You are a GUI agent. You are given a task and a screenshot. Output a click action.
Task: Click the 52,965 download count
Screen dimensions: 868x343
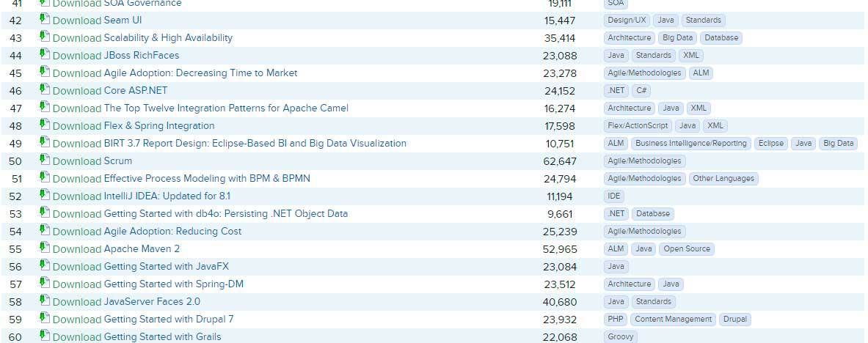click(x=560, y=249)
